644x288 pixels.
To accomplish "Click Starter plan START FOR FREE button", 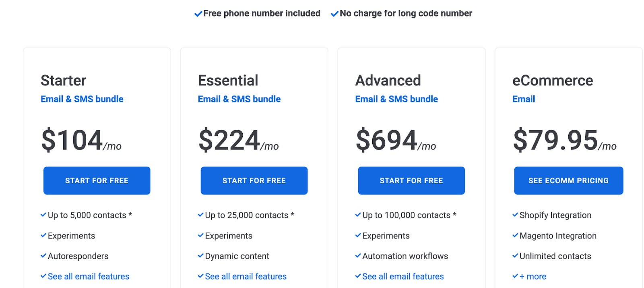I will 97,180.
